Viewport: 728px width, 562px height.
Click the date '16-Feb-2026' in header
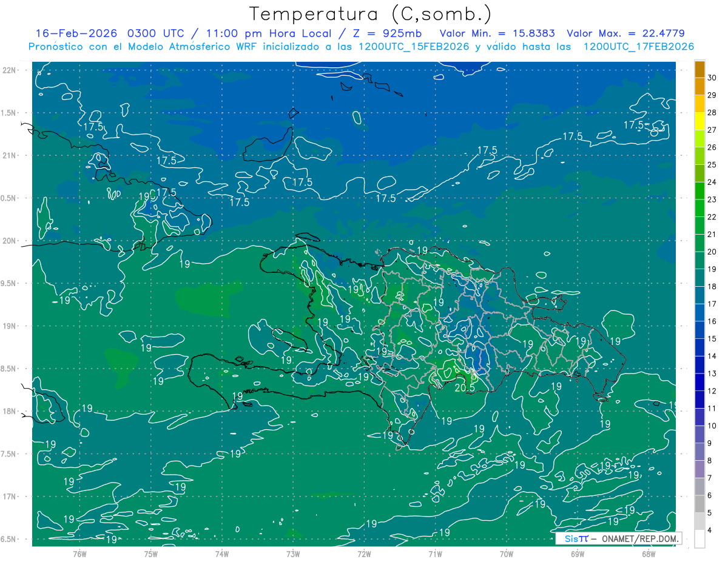(x=78, y=33)
